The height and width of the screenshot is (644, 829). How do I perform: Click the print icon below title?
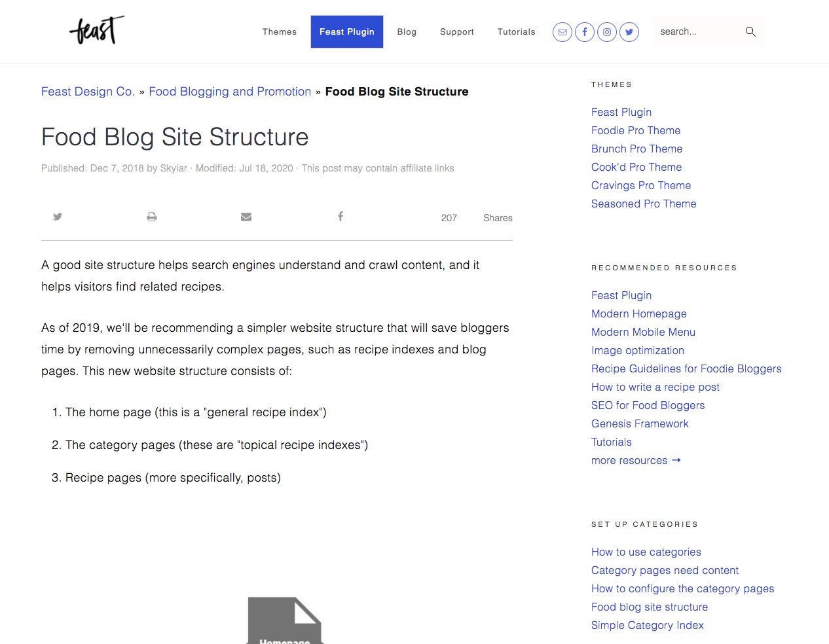point(152,217)
